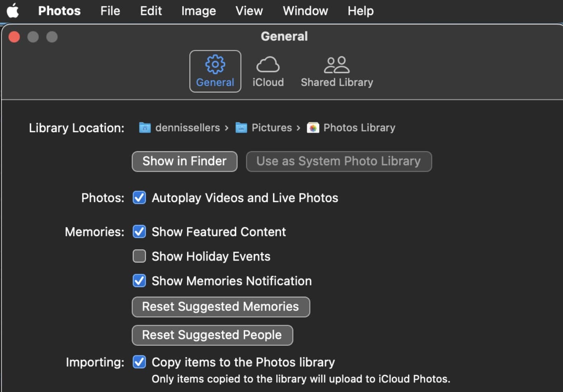Click Use as System Photo Library button
Image resolution: width=563 pixels, height=392 pixels.
339,161
